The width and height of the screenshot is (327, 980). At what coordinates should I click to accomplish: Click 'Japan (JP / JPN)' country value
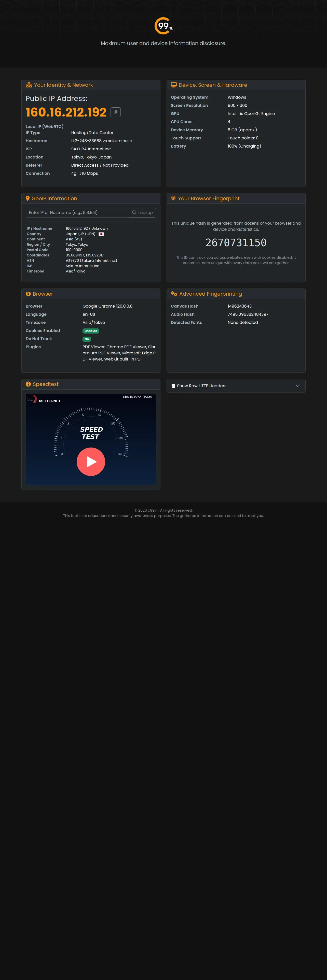click(81, 234)
